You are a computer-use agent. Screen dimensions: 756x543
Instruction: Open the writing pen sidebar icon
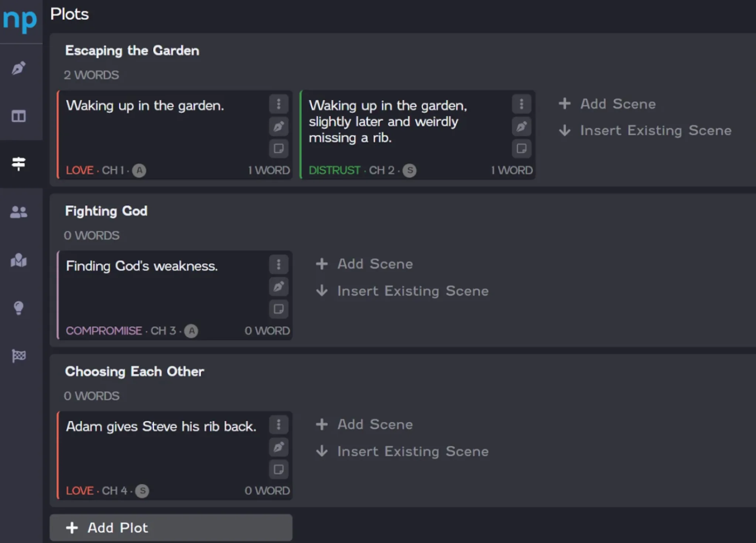click(18, 68)
